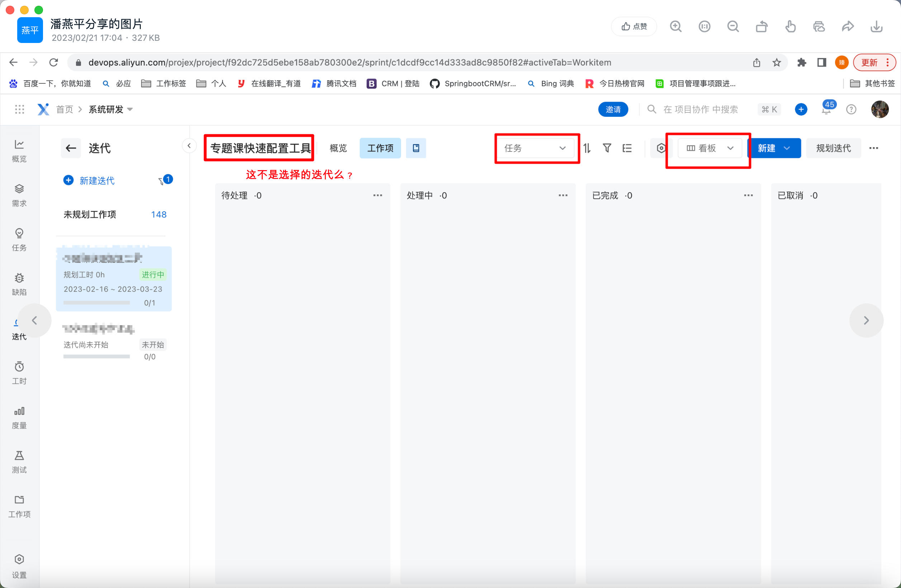This screenshot has height=588, width=901.
Task: Expand the 系统研发 project dropdown
Action: tap(110, 109)
